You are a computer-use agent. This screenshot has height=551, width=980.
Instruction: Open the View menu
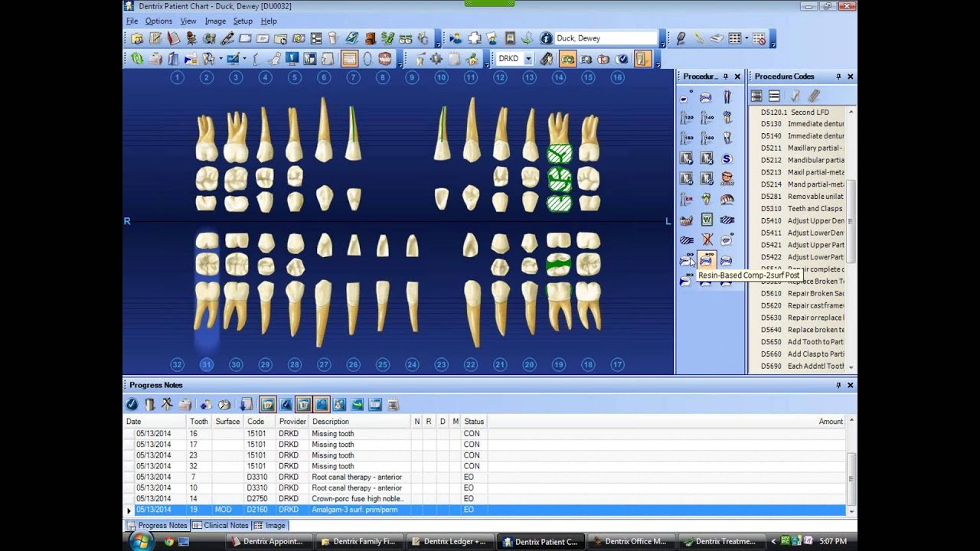click(188, 21)
